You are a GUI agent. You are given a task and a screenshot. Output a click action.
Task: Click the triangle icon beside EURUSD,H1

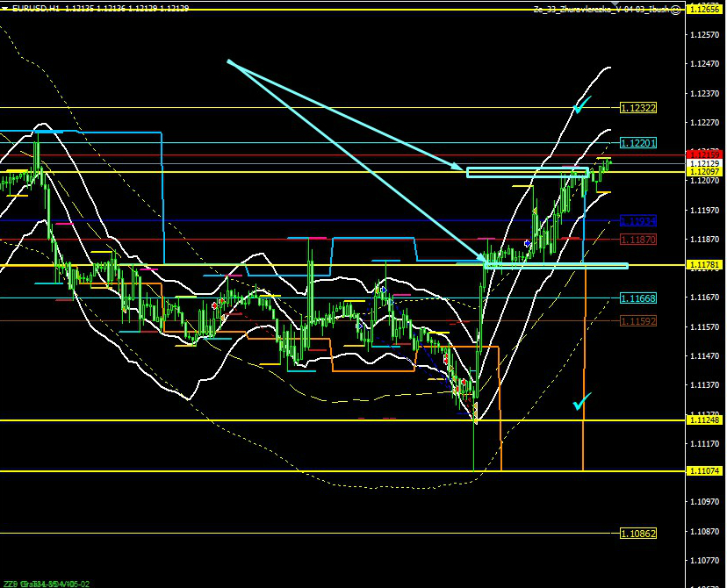click(x=5, y=9)
